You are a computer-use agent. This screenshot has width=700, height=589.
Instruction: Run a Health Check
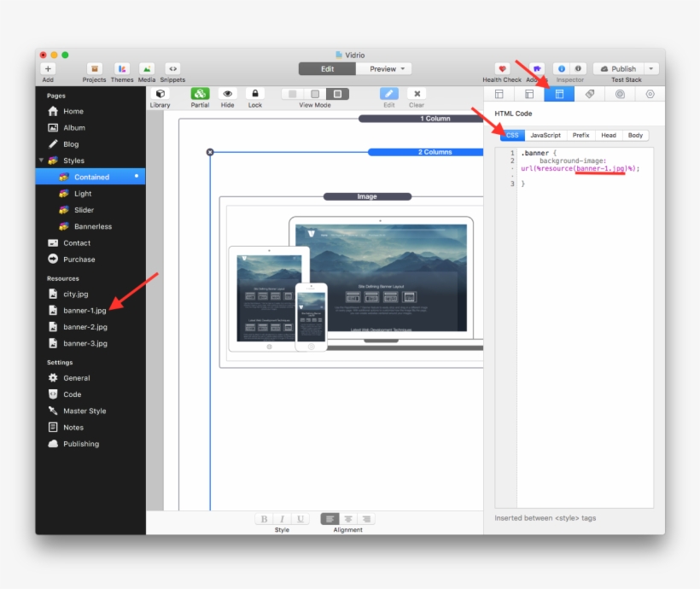(x=501, y=70)
